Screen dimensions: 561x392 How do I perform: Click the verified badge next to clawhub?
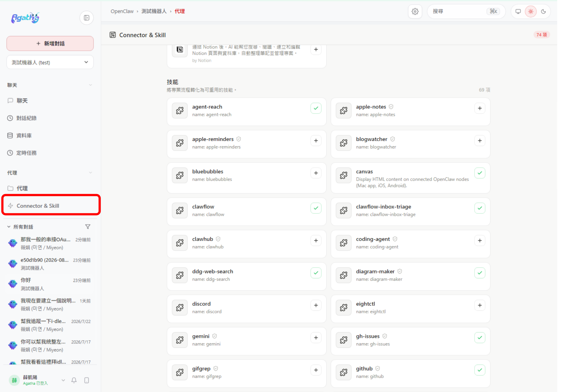click(218, 239)
